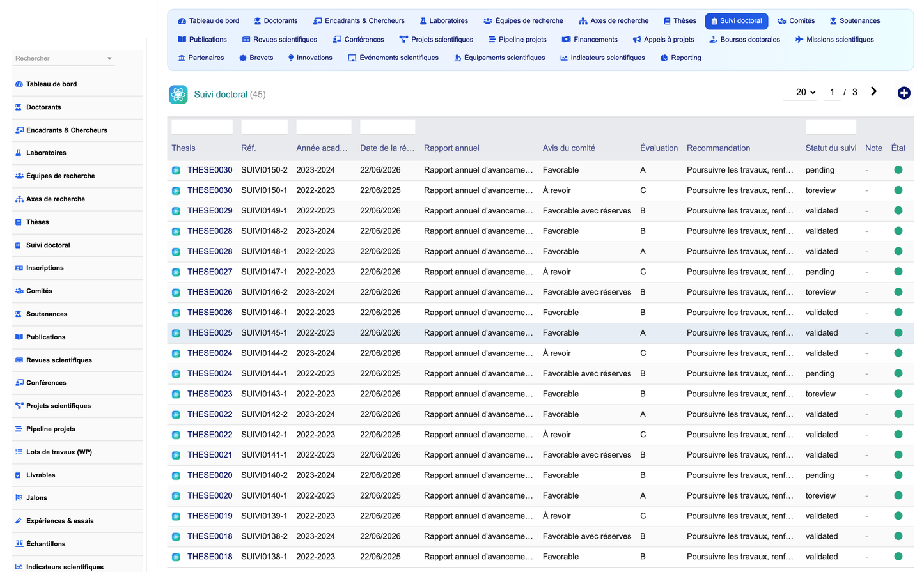The height and width of the screenshot is (572, 924).
Task: Open Indicateurs scientifiques tab
Action: (602, 58)
